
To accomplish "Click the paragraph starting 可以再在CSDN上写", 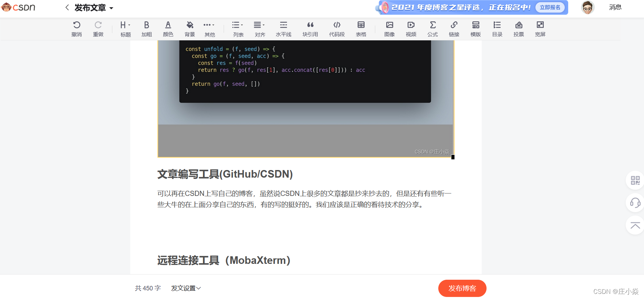I will point(304,199).
